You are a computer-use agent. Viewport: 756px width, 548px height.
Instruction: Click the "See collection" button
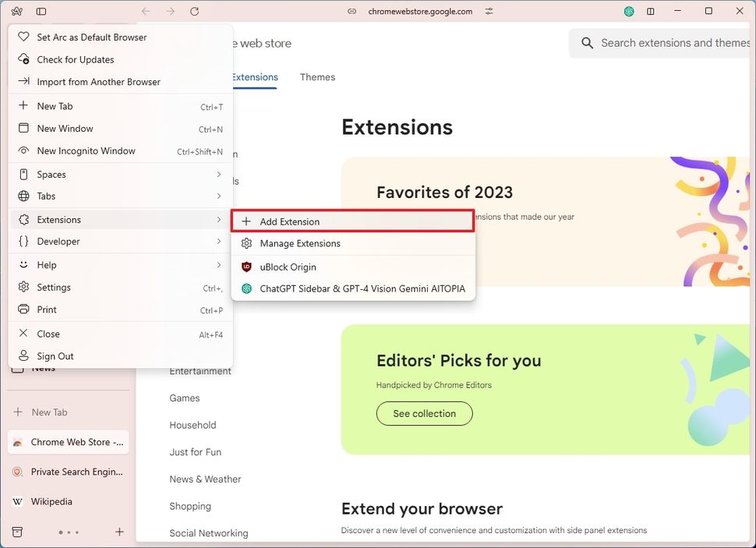tap(424, 413)
